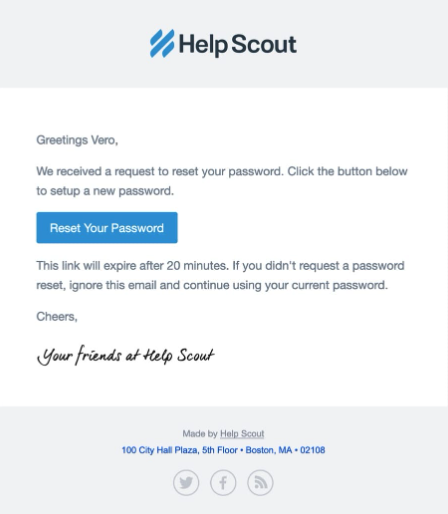Open the Twitter social icon

tap(186, 482)
